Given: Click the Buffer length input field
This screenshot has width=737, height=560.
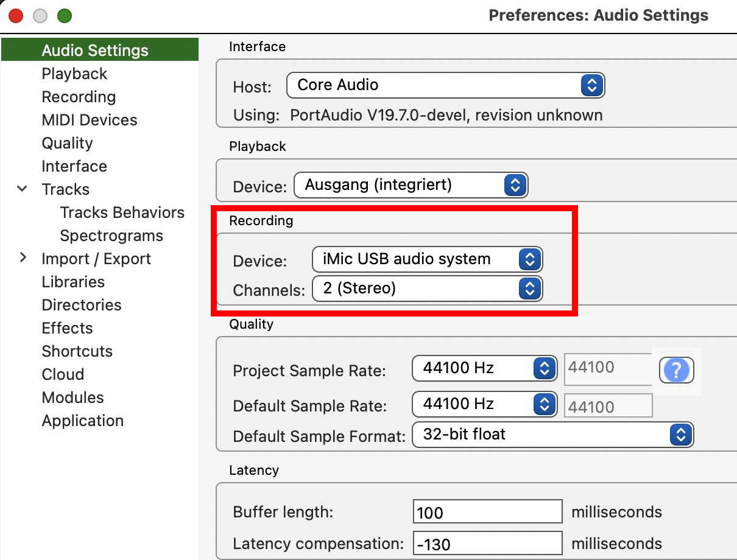Looking at the screenshot, I should [487, 512].
